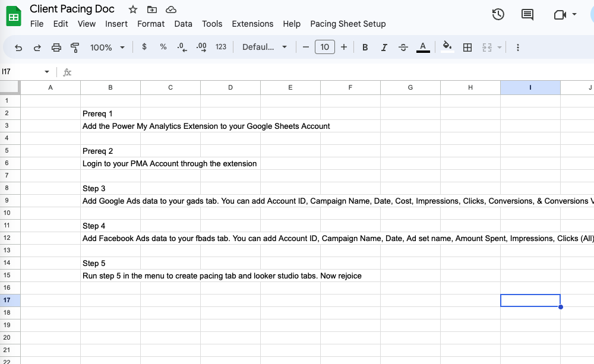The width and height of the screenshot is (594, 364).
Task: Print the spreadsheet
Action: 56,48
